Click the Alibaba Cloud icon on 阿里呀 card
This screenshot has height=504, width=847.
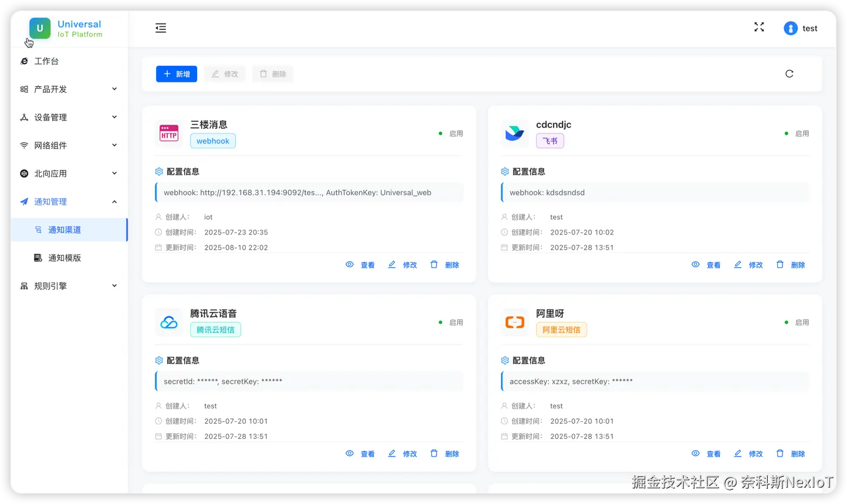[x=514, y=321]
